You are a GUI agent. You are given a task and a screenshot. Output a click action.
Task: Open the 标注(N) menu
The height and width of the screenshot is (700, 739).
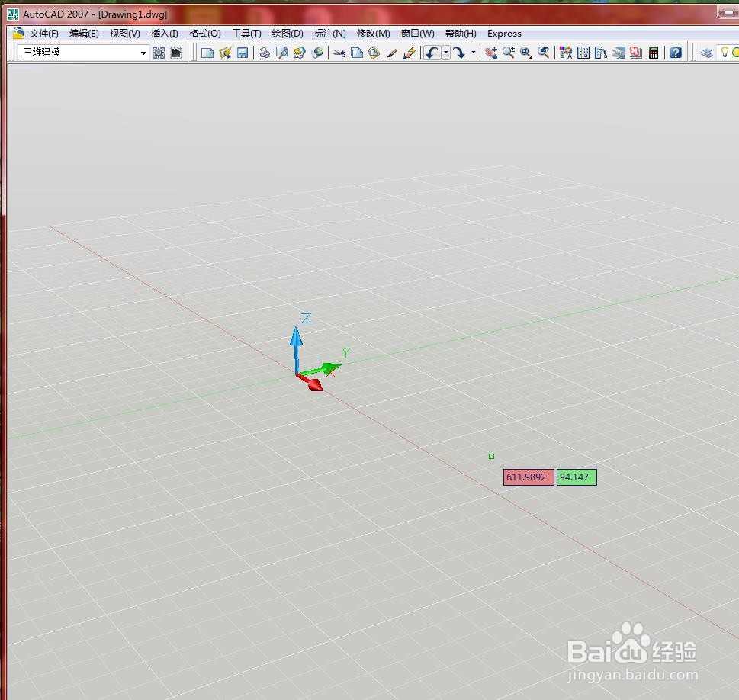pyautogui.click(x=330, y=34)
